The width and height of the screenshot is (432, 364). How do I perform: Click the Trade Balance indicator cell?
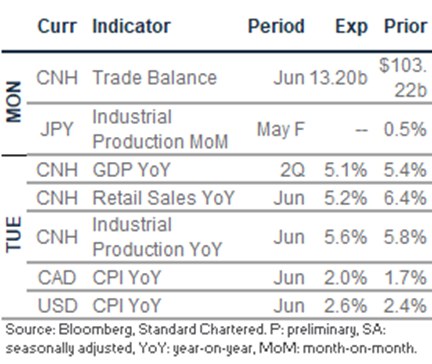pyautogui.click(x=154, y=78)
